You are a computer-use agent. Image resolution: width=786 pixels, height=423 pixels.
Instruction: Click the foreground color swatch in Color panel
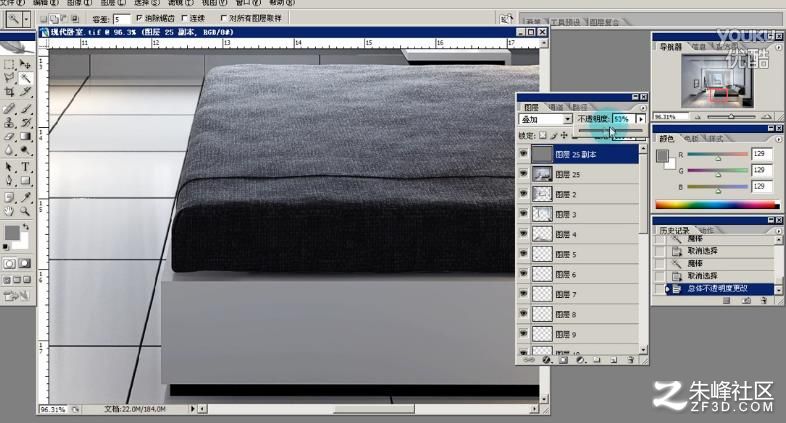pyautogui.click(x=663, y=156)
